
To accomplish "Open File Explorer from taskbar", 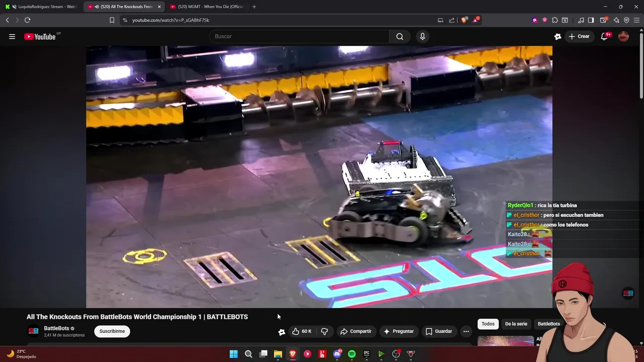I will (278, 354).
